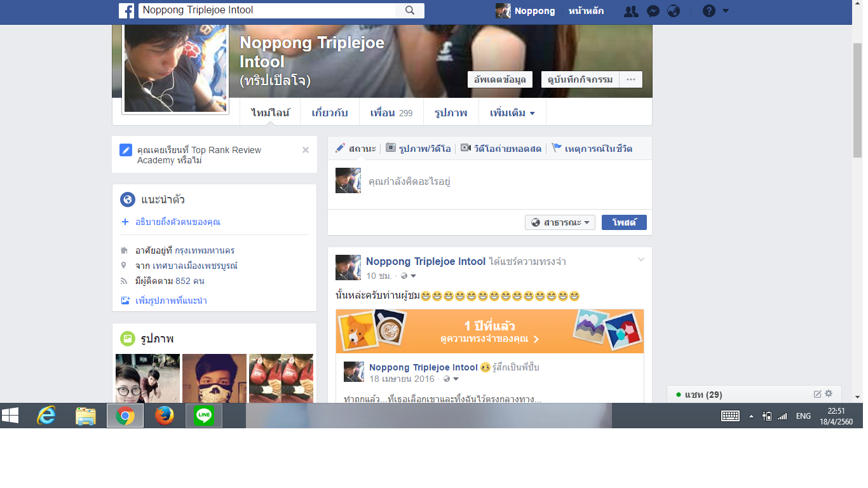Click the search magnifier button
This screenshot has width=868, height=488.
tap(410, 10)
